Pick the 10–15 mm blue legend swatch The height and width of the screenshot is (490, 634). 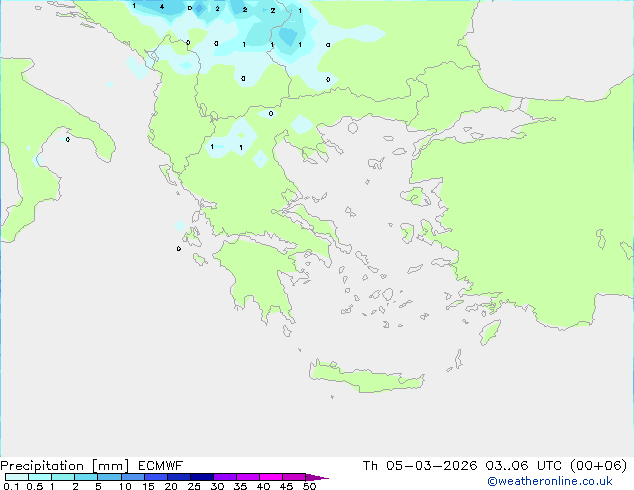coord(133,477)
